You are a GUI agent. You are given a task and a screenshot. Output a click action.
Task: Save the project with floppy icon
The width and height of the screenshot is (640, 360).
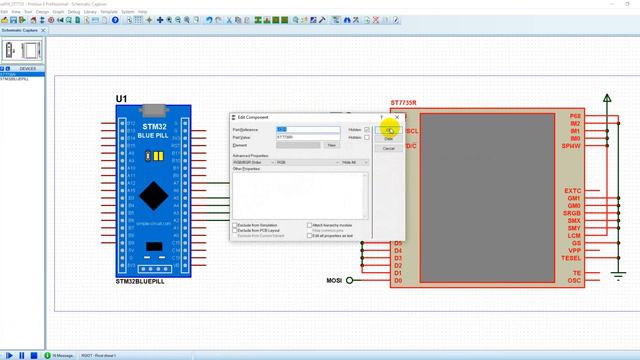(x=13, y=20)
